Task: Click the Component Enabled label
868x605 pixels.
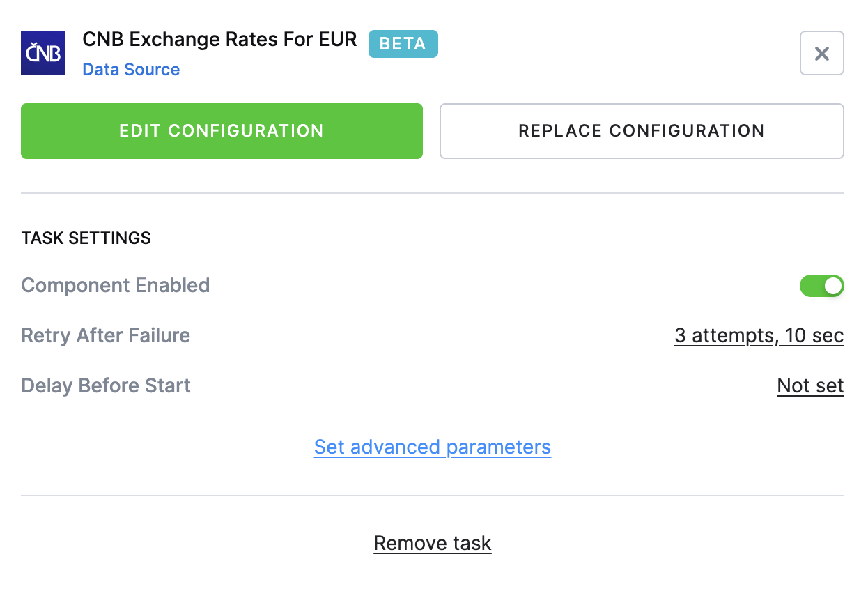Action: (116, 286)
